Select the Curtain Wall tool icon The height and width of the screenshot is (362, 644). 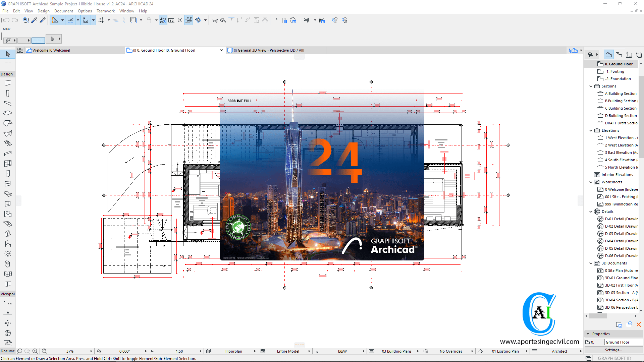click(8, 164)
